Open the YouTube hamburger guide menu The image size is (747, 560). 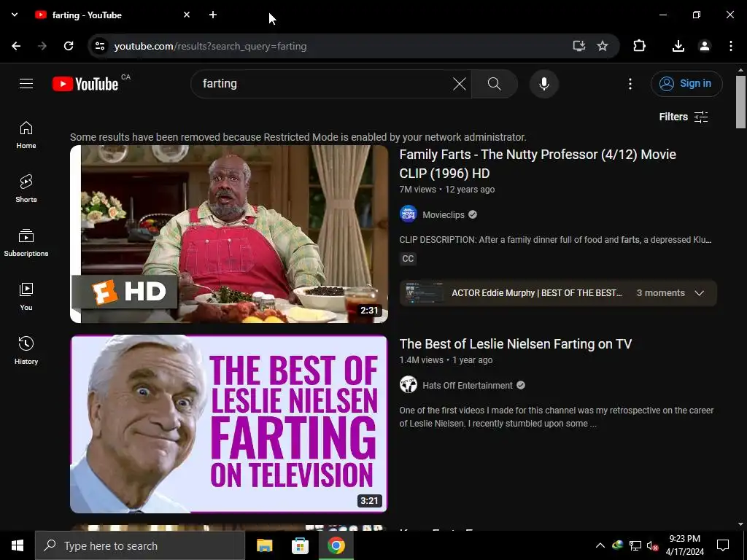[26, 84]
